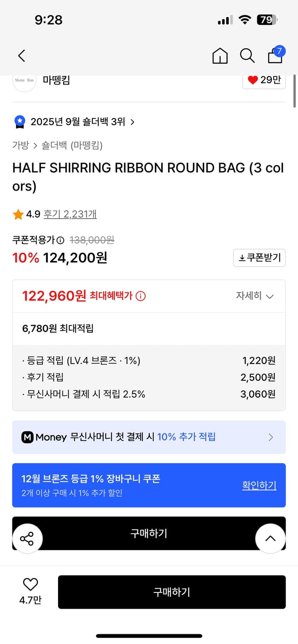298x644 pixels.
Task: Open search using the magnifier icon
Action: tap(247, 56)
